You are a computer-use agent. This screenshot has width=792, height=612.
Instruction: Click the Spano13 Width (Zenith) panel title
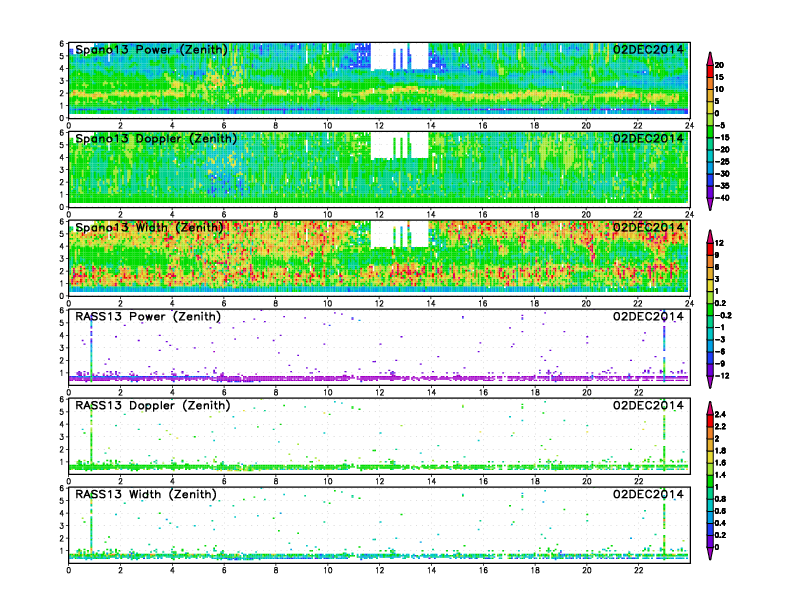[151, 228]
